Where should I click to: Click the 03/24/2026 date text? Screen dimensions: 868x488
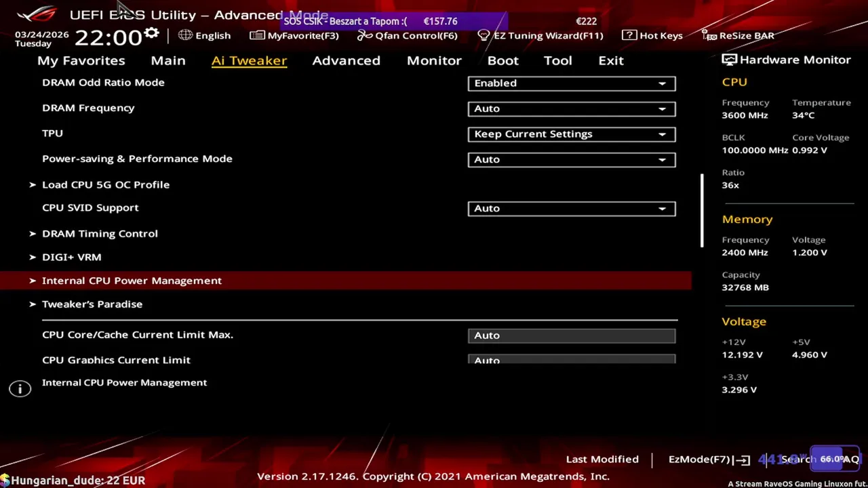click(x=42, y=34)
